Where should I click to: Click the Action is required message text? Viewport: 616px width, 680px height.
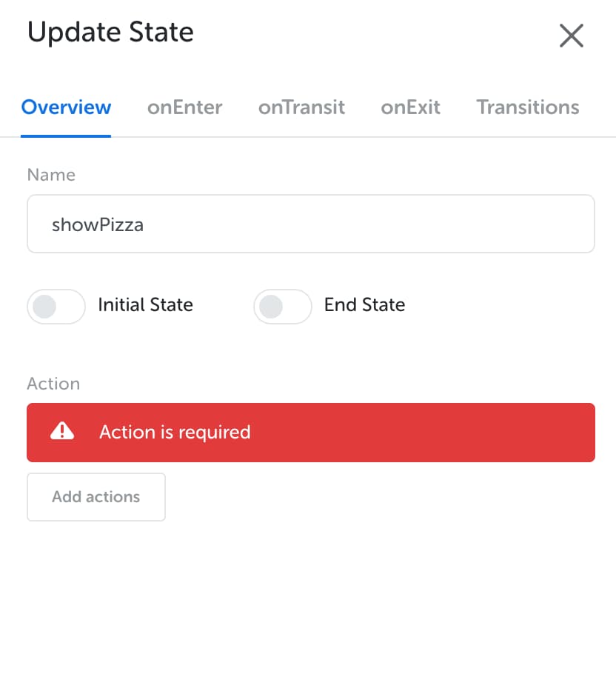175,433
